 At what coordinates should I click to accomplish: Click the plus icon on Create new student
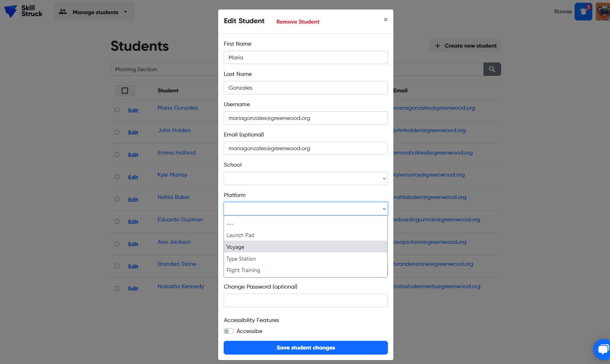(x=437, y=46)
